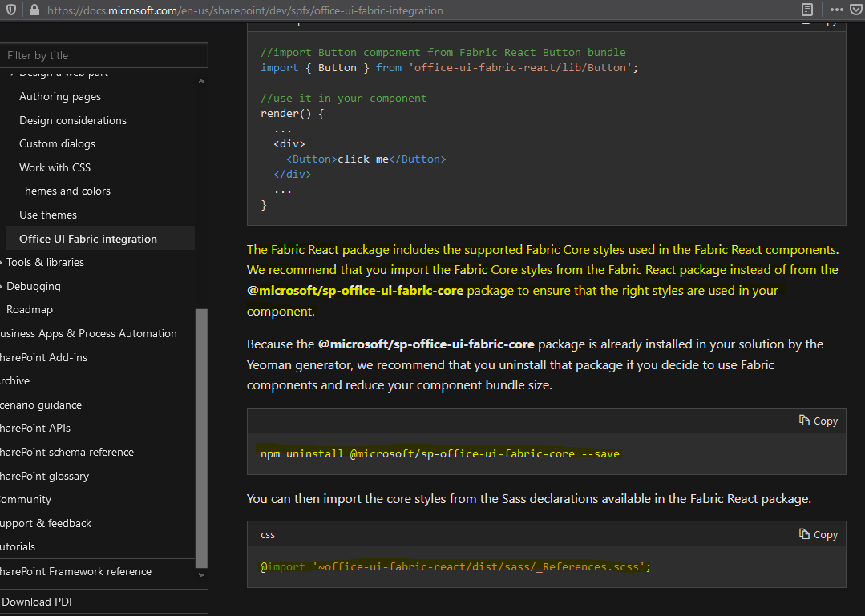The image size is (865, 616).
Task: Open Tutorials item in sidebar
Action: pos(18,546)
